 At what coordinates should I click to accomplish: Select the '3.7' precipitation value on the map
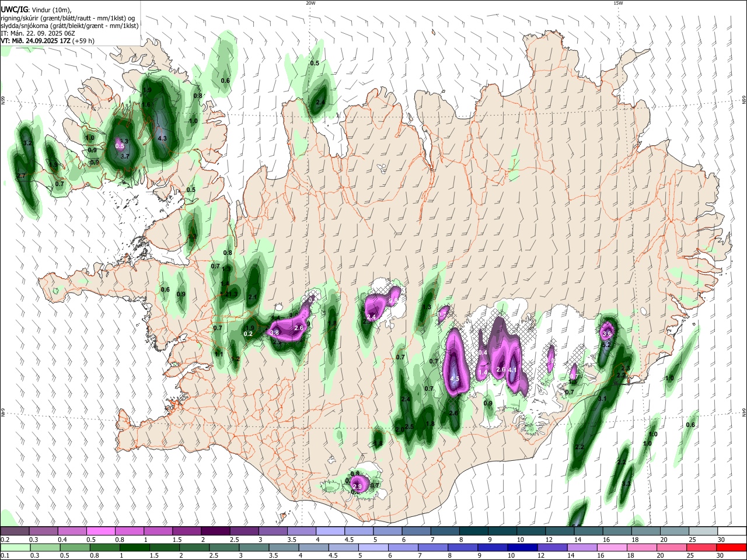pos(124,156)
